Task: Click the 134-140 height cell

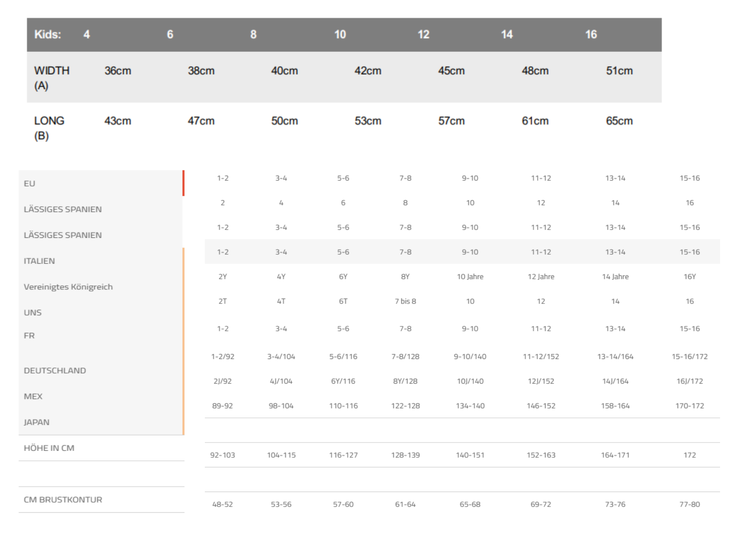Action: tap(470, 406)
